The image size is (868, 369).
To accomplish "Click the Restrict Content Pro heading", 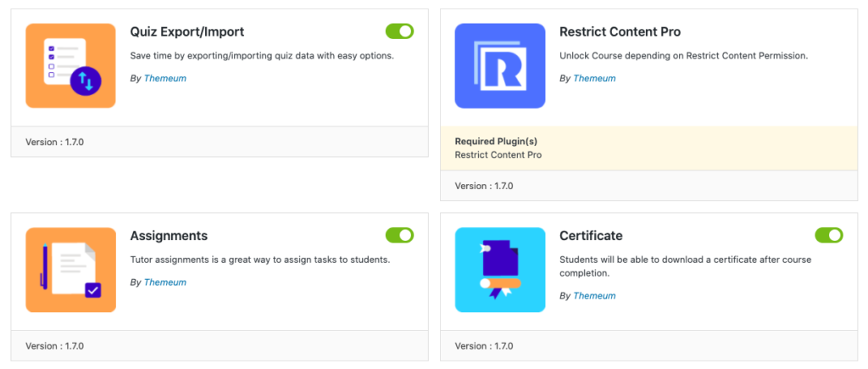I will [x=620, y=32].
